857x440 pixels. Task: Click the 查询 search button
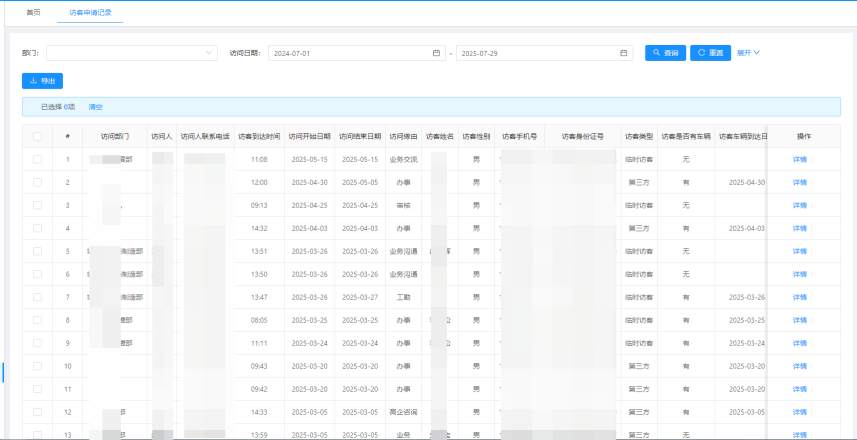coord(665,53)
